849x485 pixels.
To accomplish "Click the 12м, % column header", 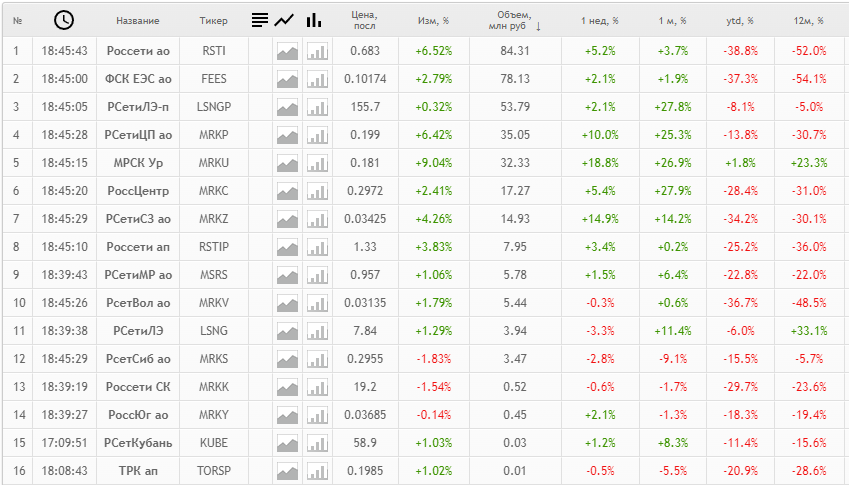I will [808, 21].
